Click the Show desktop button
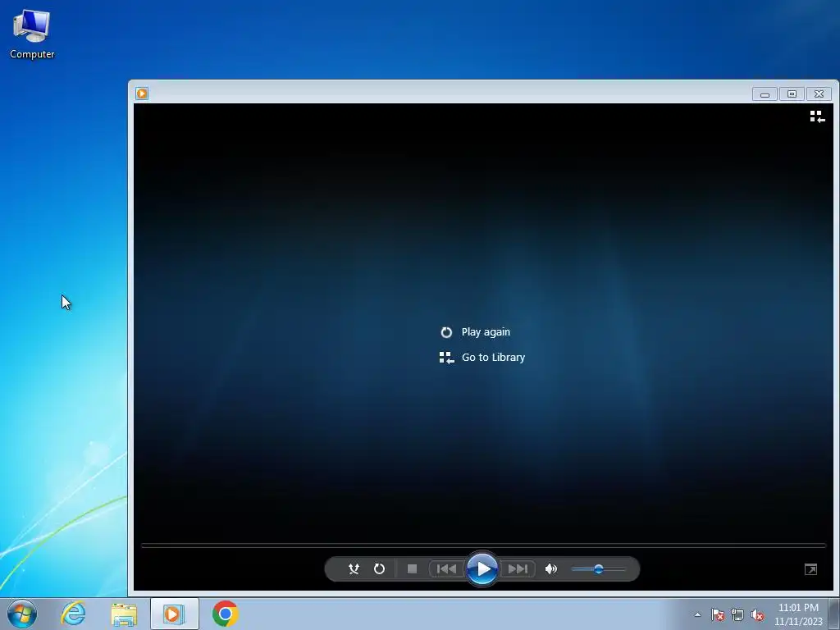This screenshot has width=840, height=630. 834,614
